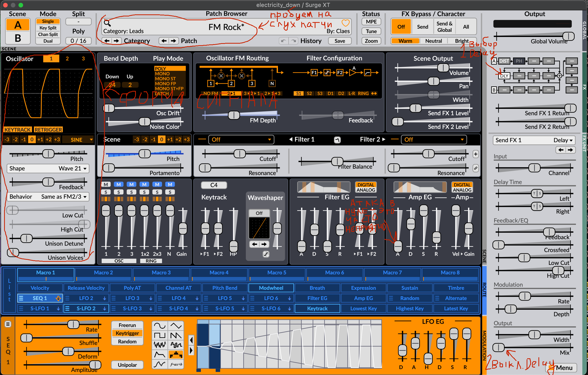Switch to oscillator tab 2

pos(67,59)
